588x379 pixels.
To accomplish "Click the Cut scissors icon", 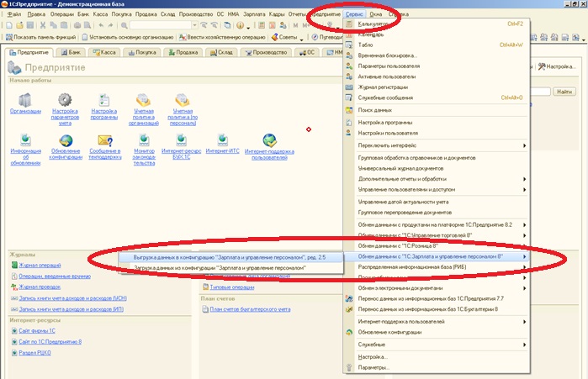I will click(x=43, y=25).
